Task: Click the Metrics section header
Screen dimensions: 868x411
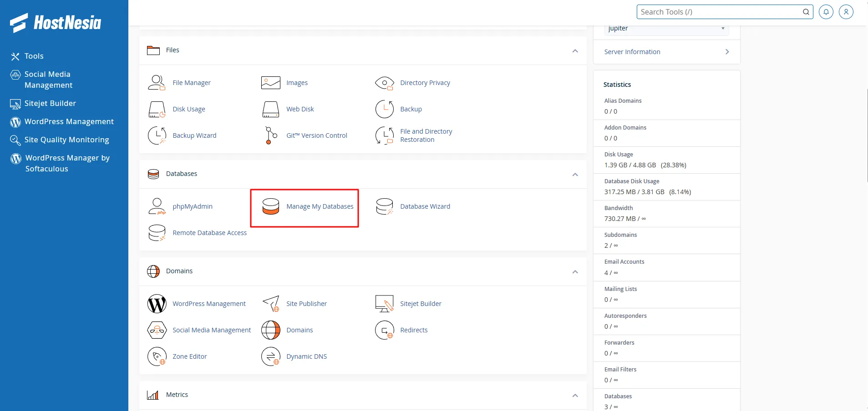Action: [x=363, y=395]
